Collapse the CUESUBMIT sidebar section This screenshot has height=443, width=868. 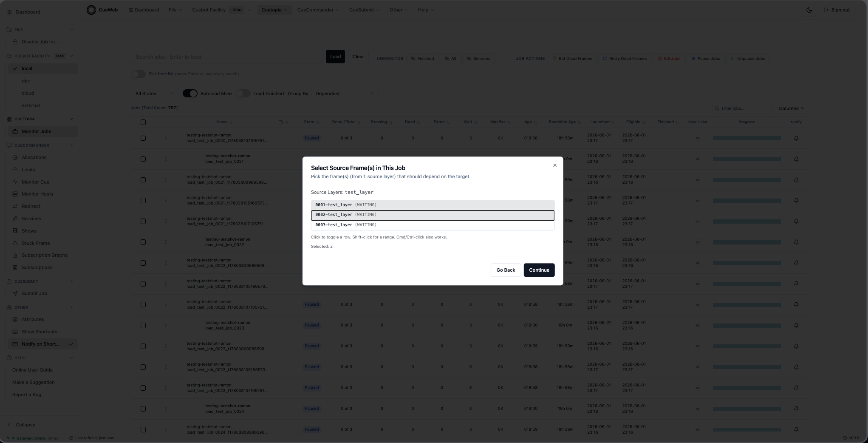pos(71,281)
